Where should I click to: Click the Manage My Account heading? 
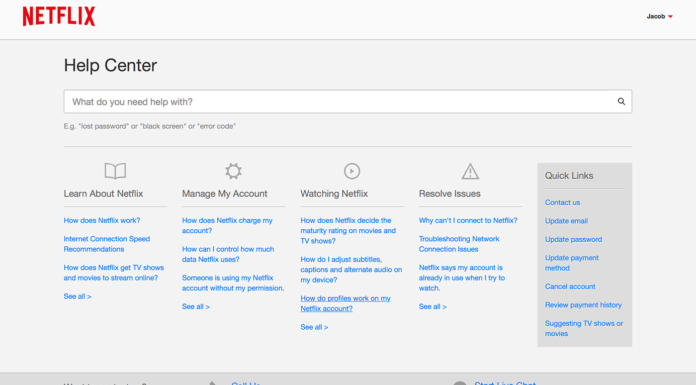225,194
